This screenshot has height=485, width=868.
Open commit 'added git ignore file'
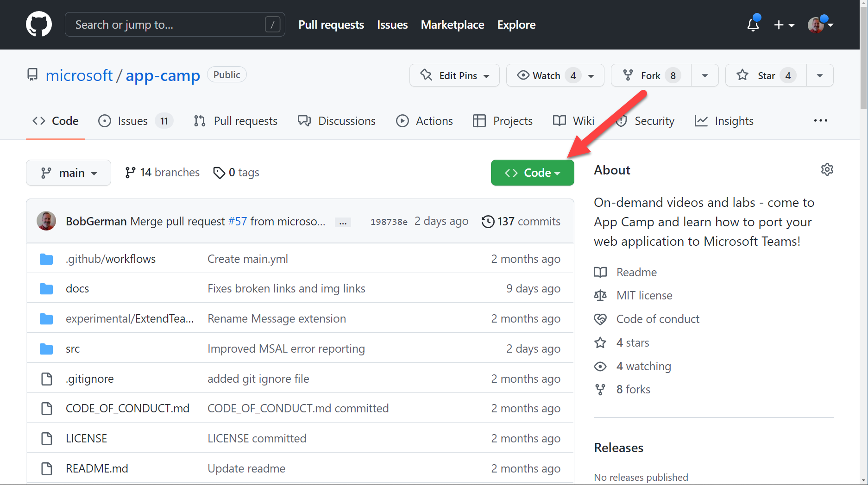click(x=258, y=379)
